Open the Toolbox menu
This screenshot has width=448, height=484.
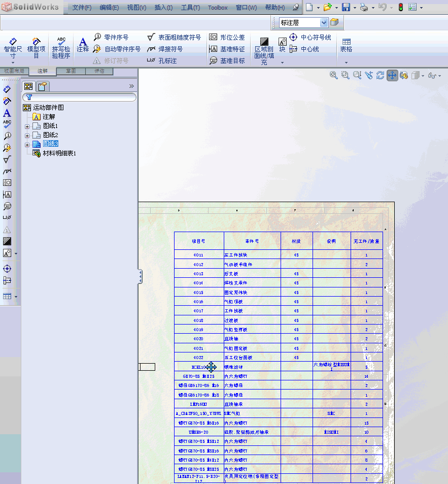[x=218, y=8]
